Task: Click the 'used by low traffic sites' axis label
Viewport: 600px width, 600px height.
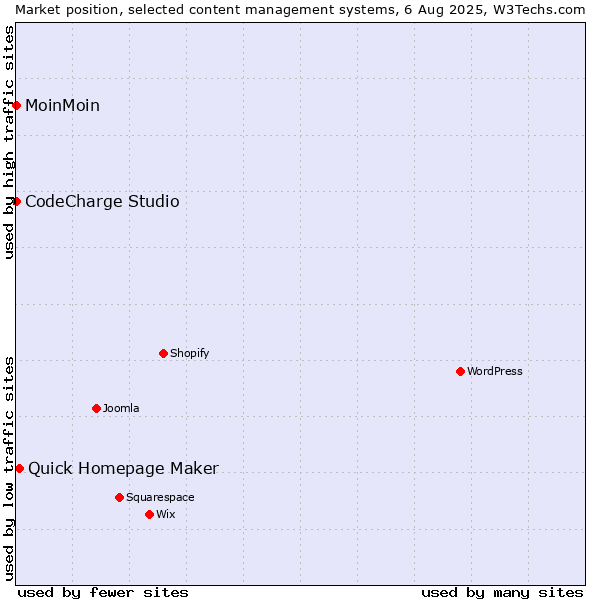Action: pos(9,469)
